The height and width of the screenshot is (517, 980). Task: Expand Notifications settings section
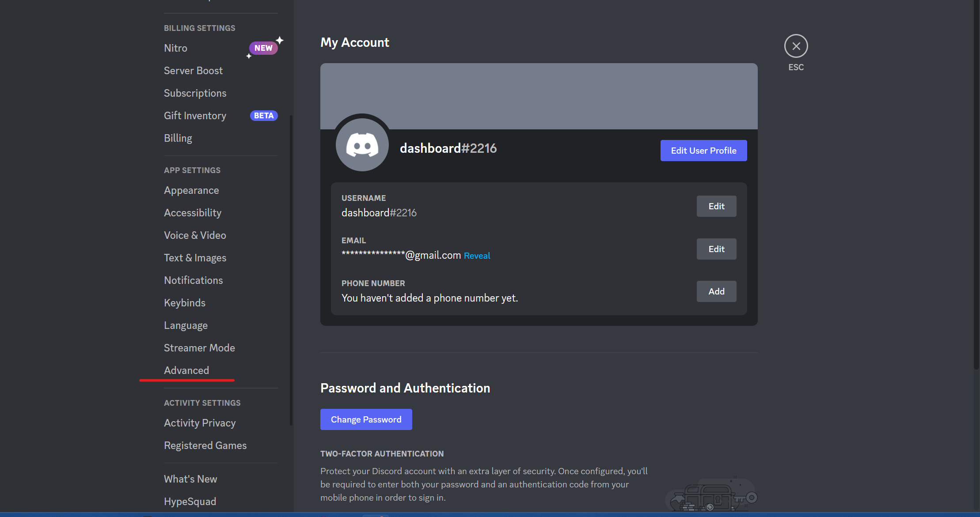coord(193,280)
